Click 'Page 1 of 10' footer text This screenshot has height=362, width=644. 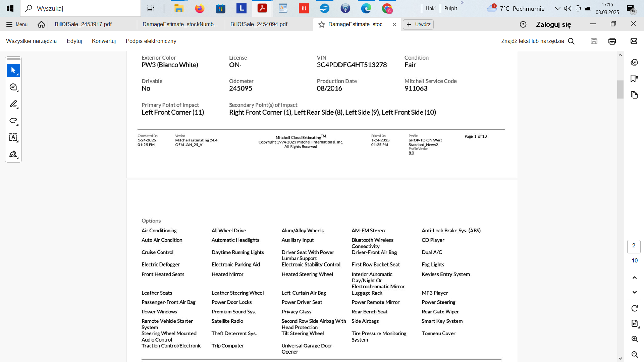coord(476,136)
